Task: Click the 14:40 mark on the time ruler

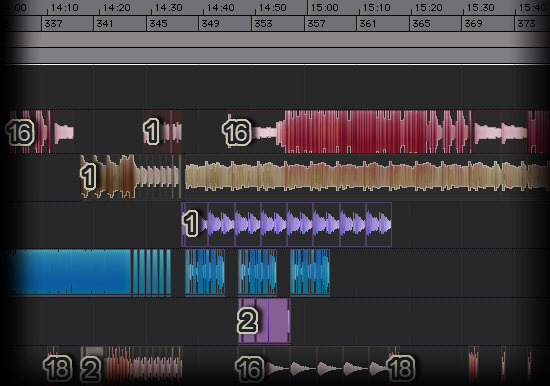Action: coord(220,7)
